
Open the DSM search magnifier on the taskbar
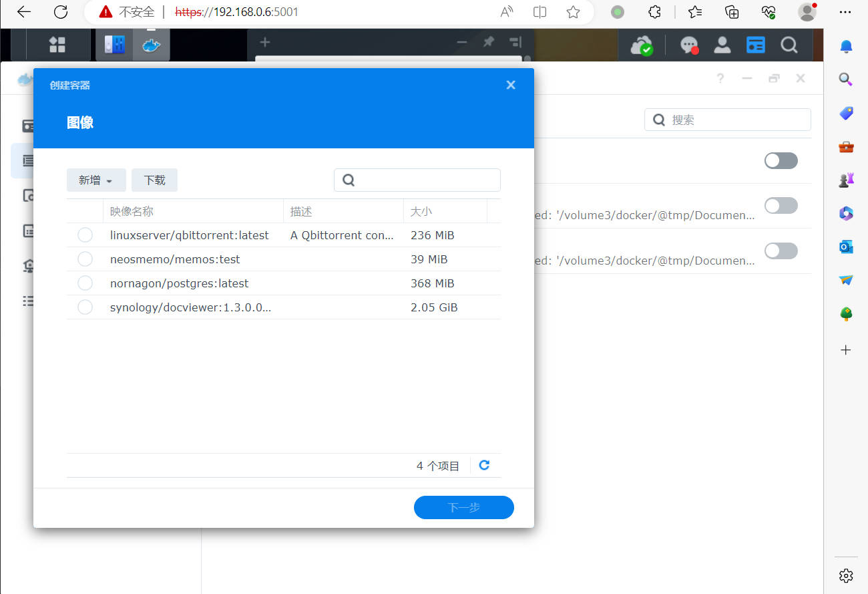(789, 45)
